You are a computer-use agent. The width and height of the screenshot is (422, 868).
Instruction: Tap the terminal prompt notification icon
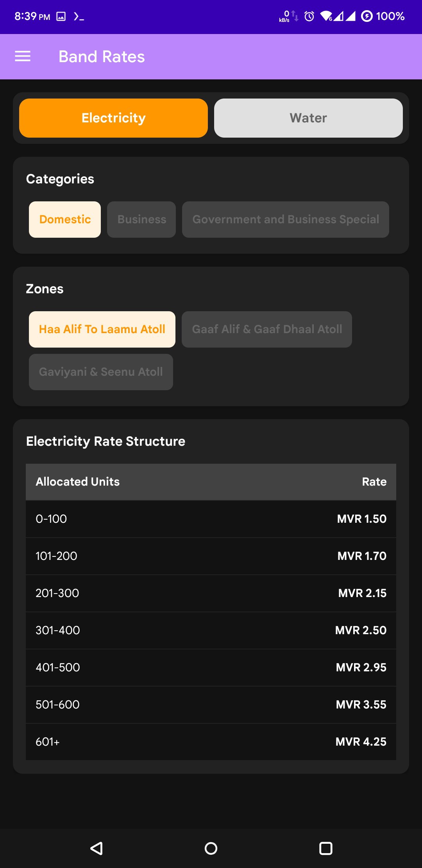click(79, 16)
